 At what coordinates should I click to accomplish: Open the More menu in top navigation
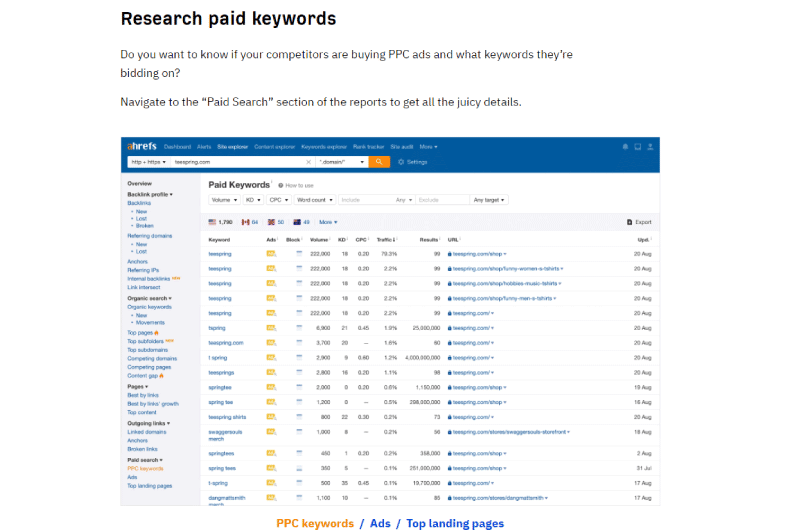tap(429, 147)
